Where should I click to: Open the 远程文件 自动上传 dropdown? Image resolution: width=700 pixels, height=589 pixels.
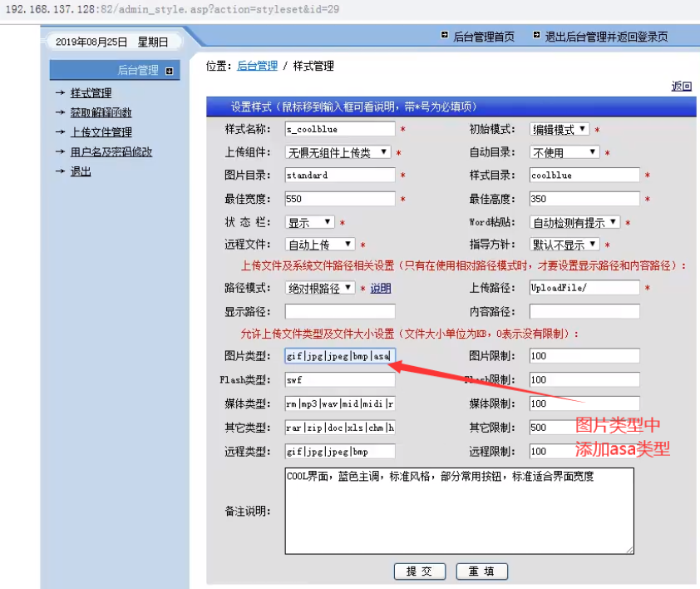[x=320, y=245]
